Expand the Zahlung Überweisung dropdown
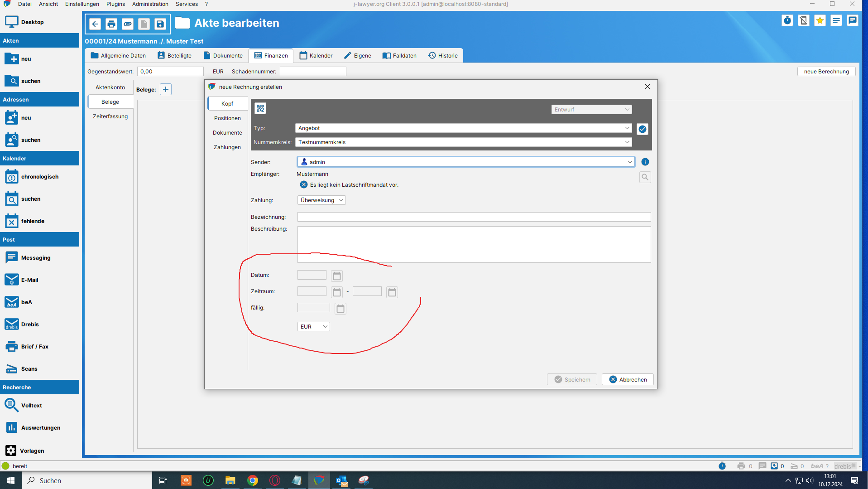 321,200
